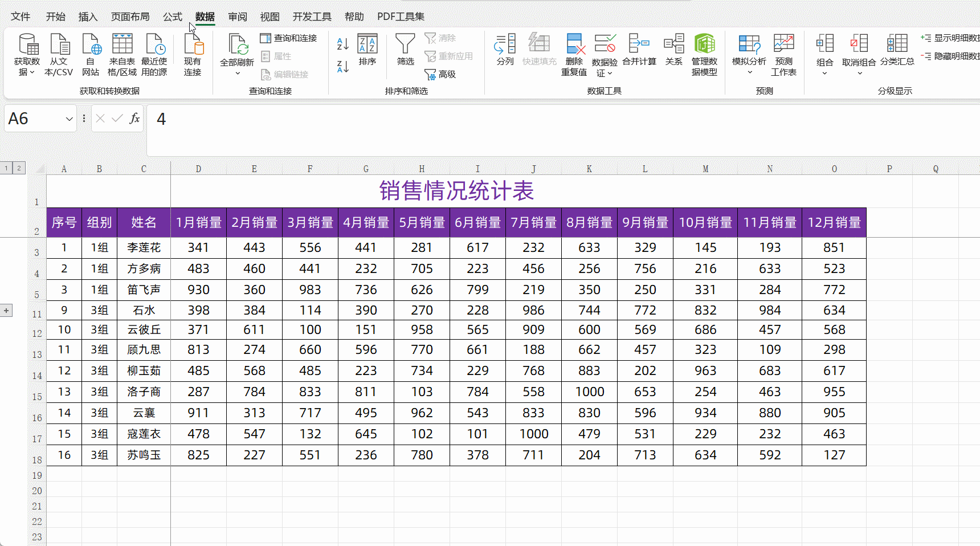Expand the collapsed row group with the plus button
Viewport: 980px width, 546px height.
(6, 310)
